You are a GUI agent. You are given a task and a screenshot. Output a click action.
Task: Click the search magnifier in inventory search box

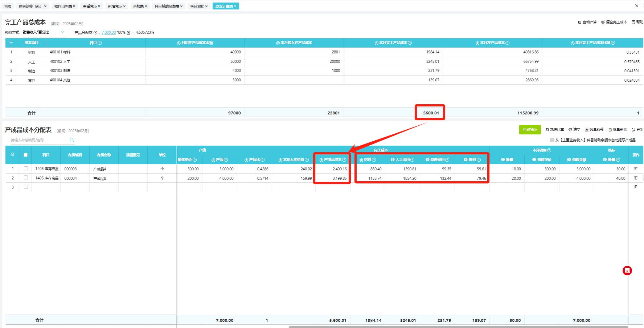tap(71, 140)
